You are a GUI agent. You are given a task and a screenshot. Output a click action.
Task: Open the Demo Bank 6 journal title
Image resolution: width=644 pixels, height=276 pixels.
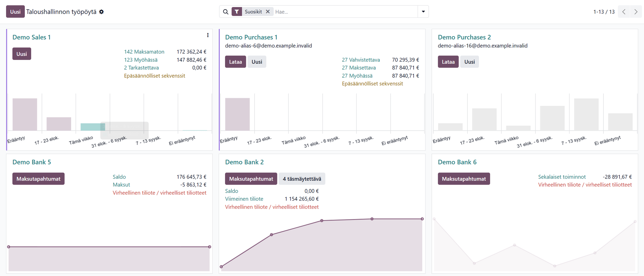457,162
